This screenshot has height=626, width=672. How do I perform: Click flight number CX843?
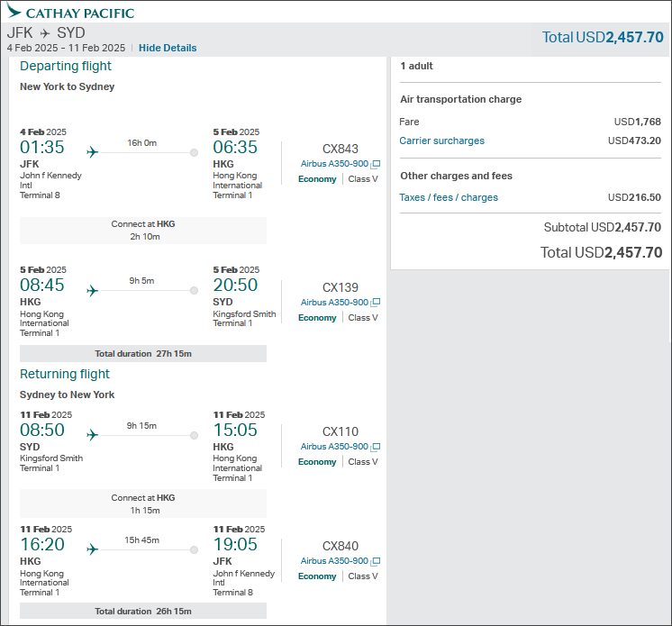pyautogui.click(x=341, y=149)
